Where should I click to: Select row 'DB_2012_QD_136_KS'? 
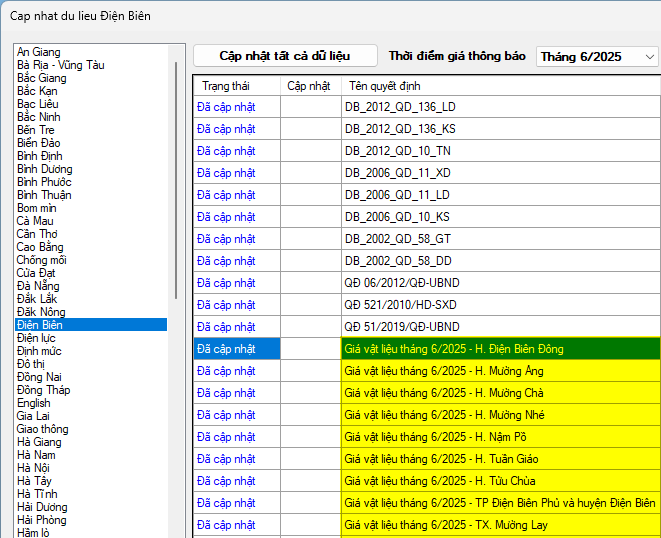[427, 129]
